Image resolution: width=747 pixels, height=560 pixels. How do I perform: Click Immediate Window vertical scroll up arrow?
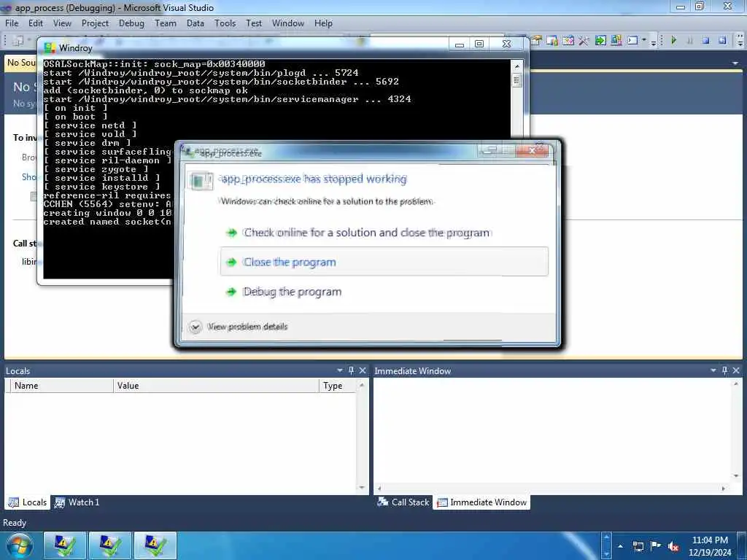(736, 384)
